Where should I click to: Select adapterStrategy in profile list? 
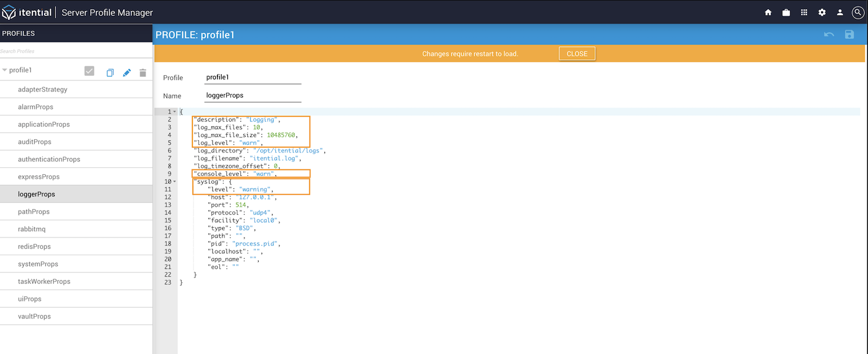pyautogui.click(x=77, y=90)
